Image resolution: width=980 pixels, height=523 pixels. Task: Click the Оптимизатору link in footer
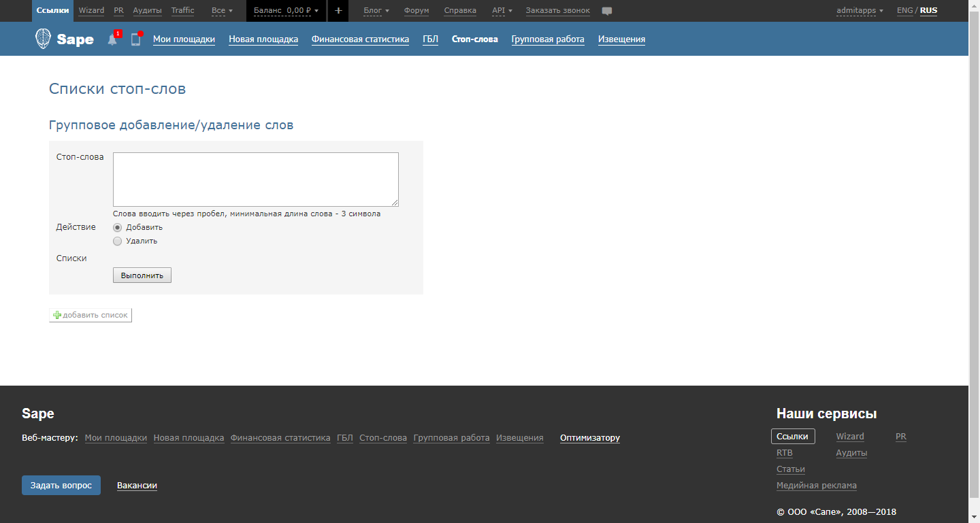[x=590, y=438]
